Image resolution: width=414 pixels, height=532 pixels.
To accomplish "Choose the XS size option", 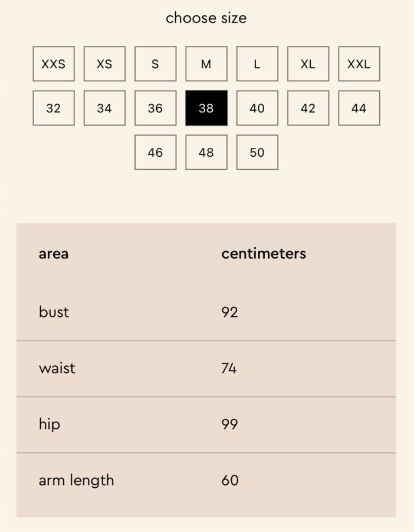I will click(104, 64).
